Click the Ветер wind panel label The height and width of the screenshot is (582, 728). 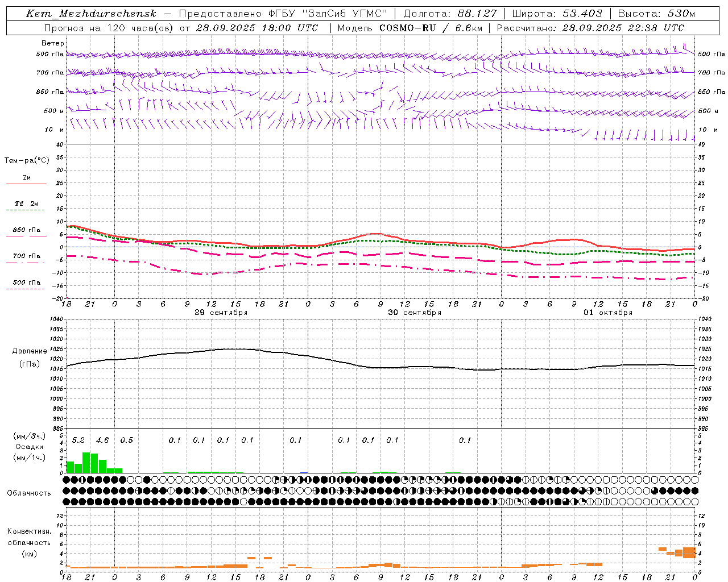[x=53, y=43]
